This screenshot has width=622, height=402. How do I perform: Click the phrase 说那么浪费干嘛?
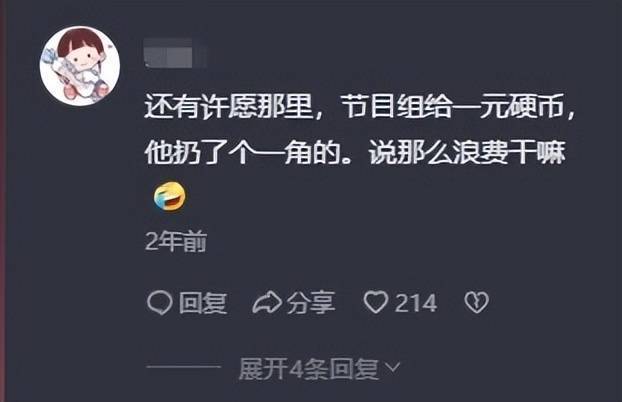[x=466, y=153]
